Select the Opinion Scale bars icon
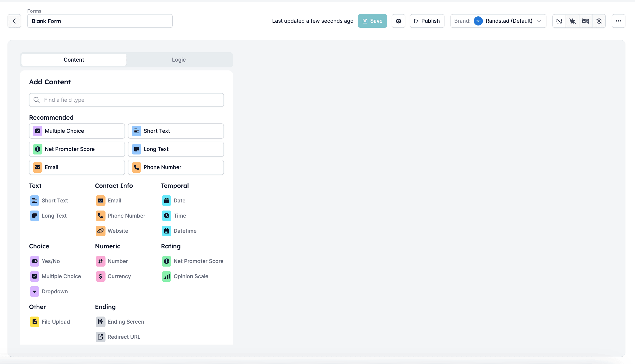 click(166, 276)
